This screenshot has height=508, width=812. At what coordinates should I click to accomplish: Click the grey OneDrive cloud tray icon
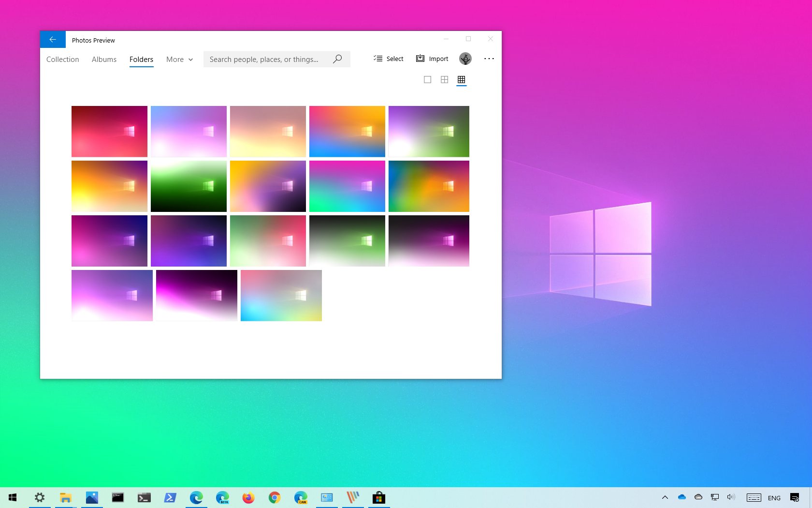698,497
